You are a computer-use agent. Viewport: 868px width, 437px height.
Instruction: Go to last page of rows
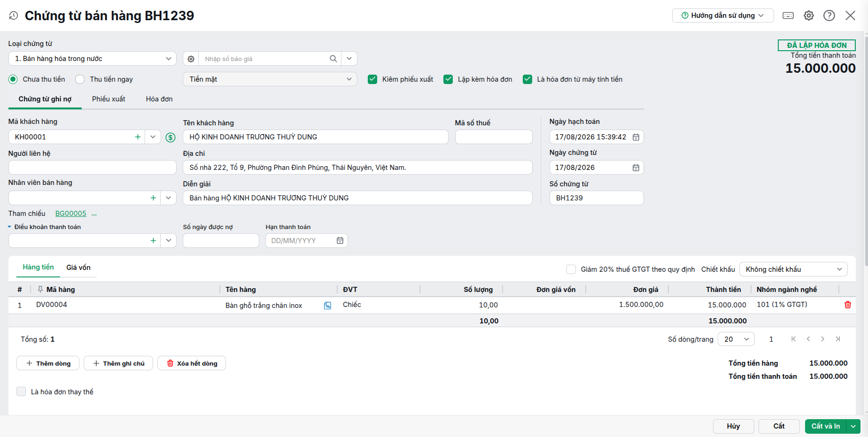(838, 339)
